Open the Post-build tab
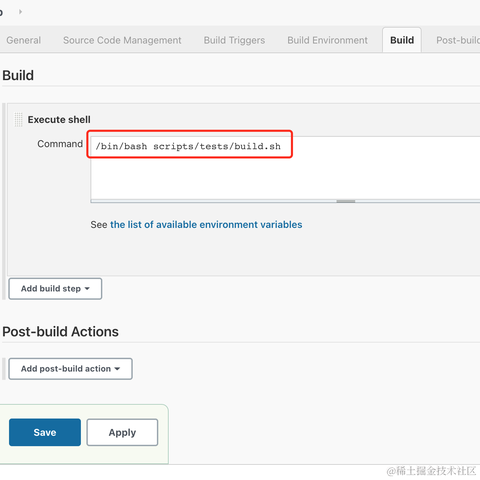The width and height of the screenshot is (480, 480). click(458, 40)
